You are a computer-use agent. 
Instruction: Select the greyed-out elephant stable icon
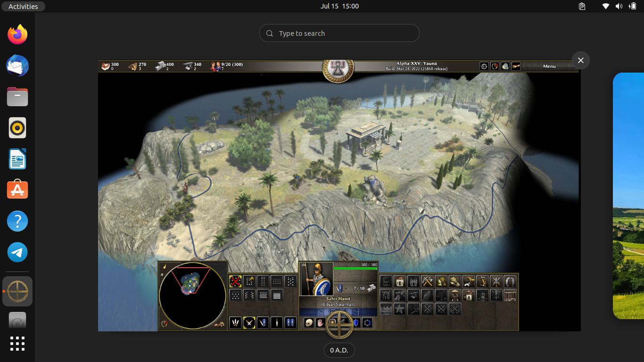tap(386, 295)
